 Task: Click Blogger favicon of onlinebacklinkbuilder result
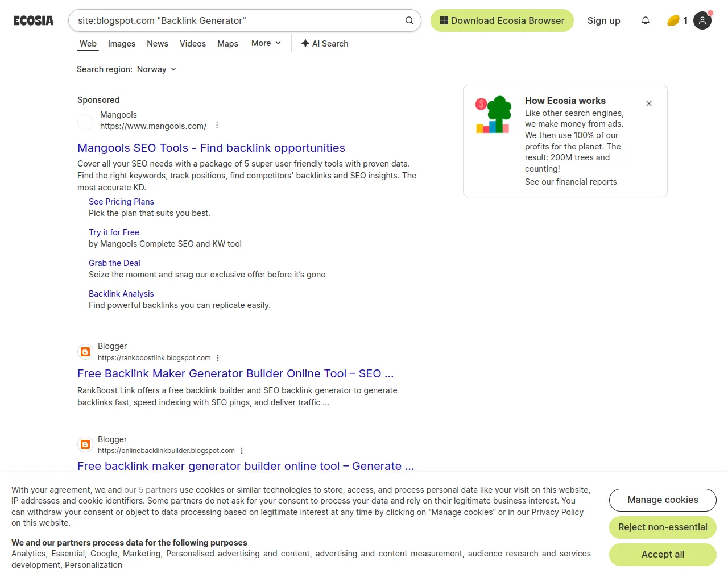pyautogui.click(x=85, y=444)
